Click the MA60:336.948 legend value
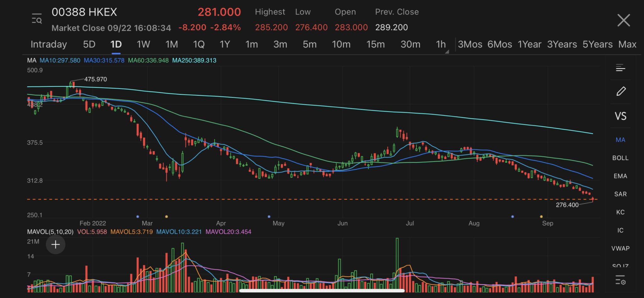The width and height of the screenshot is (644, 298). click(x=148, y=60)
